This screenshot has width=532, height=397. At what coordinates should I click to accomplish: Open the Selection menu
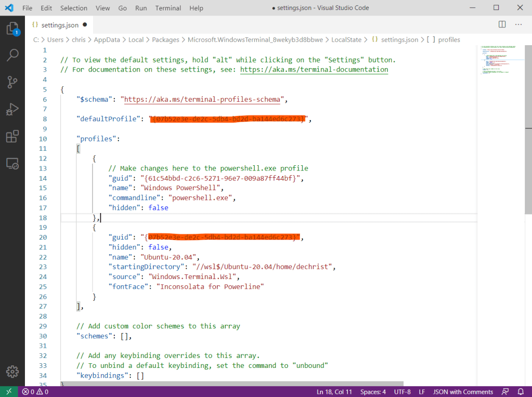[74, 8]
